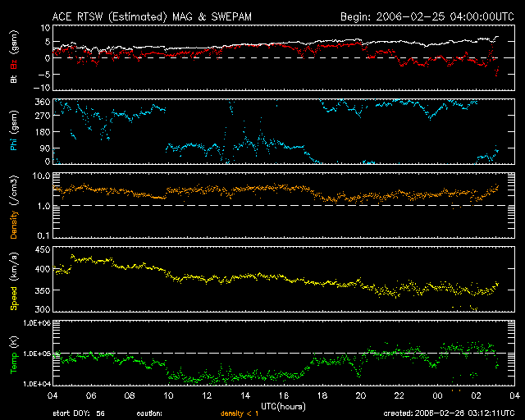Select the red 'Bz' axis label
The width and height of the screenshot is (525, 420).
[14, 64]
